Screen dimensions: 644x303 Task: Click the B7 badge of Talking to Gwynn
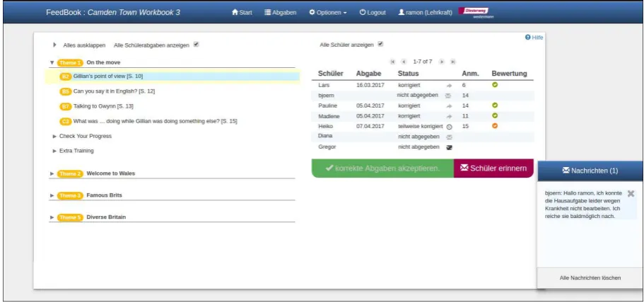tap(66, 106)
